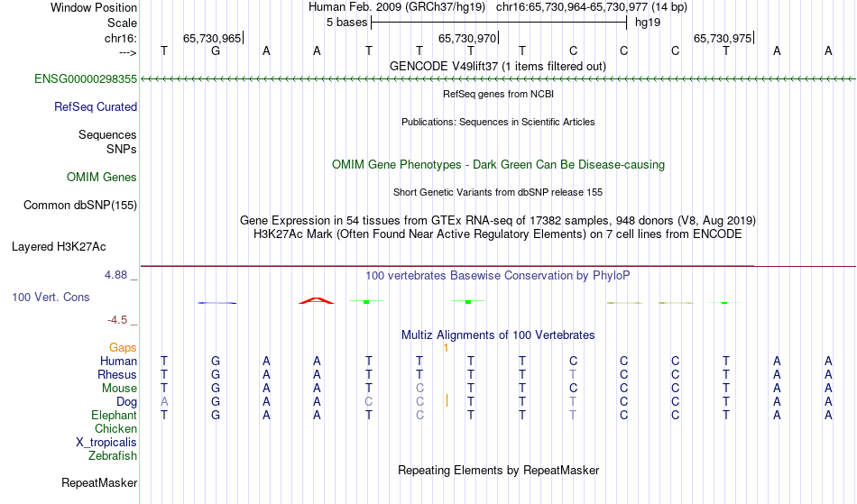Click the Rhesus species label
This screenshot has width=857, height=504.
click(x=117, y=374)
